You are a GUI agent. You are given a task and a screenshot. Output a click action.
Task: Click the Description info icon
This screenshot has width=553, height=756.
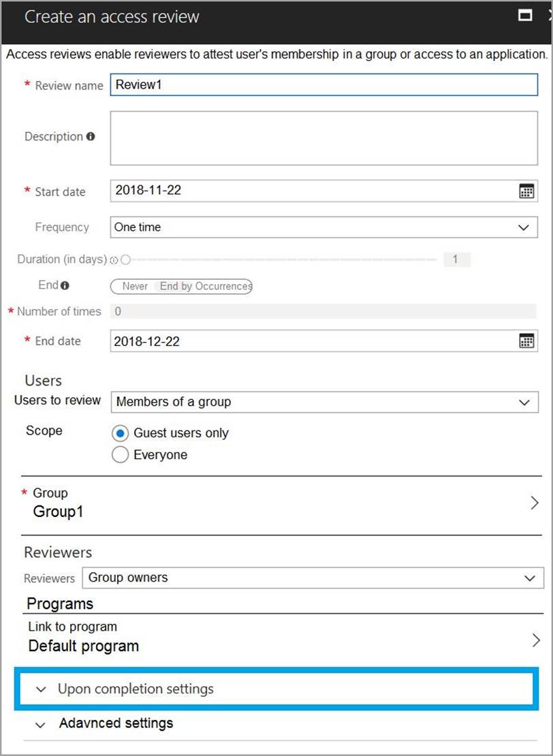coord(91,136)
